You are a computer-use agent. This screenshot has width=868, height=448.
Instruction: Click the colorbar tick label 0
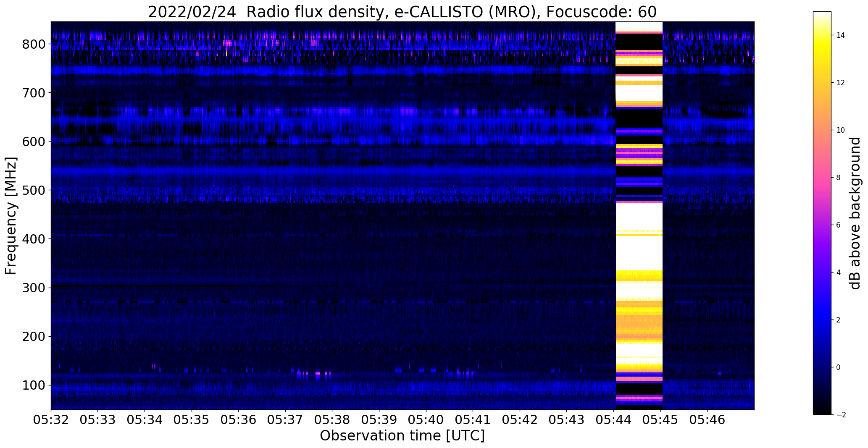(839, 367)
